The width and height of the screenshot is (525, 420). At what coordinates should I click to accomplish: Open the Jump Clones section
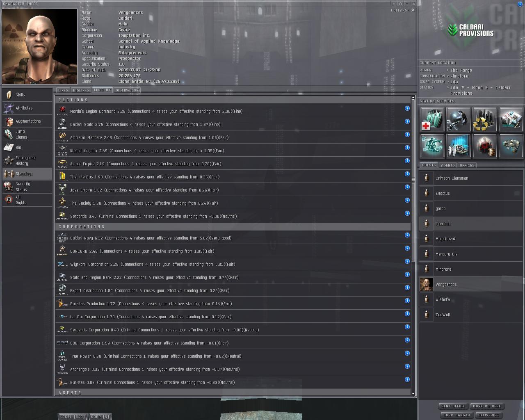pyautogui.click(x=27, y=134)
